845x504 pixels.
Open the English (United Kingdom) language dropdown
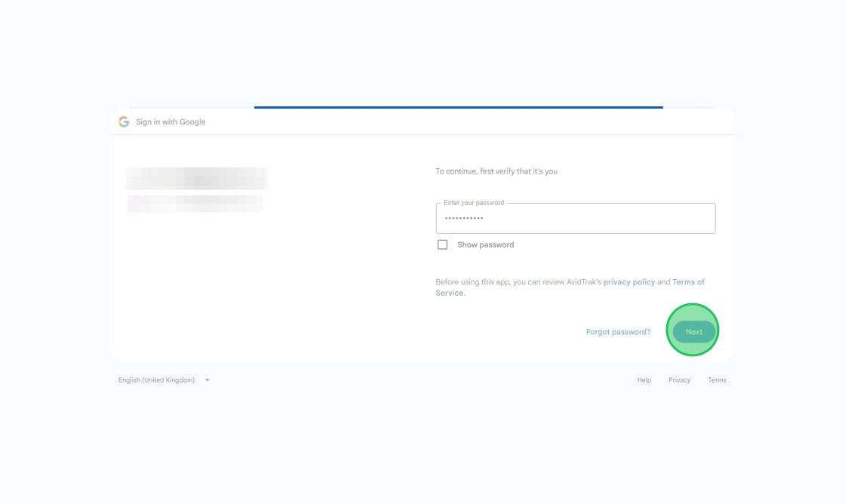pos(164,380)
